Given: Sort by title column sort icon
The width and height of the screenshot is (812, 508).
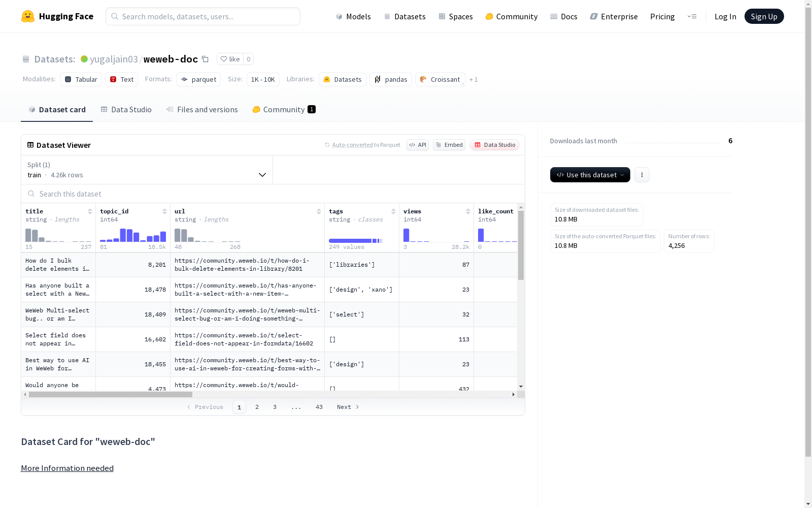Looking at the screenshot, I should click(x=90, y=211).
